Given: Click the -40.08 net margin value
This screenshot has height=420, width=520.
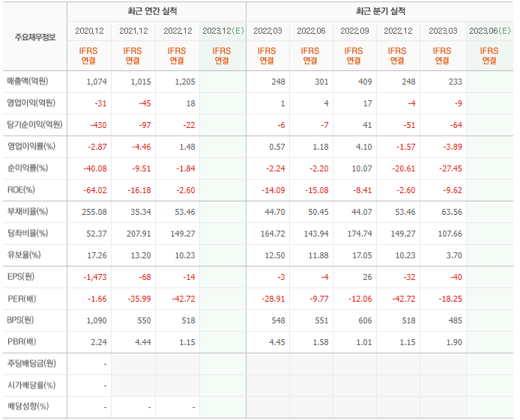Looking at the screenshot, I should [x=95, y=168].
